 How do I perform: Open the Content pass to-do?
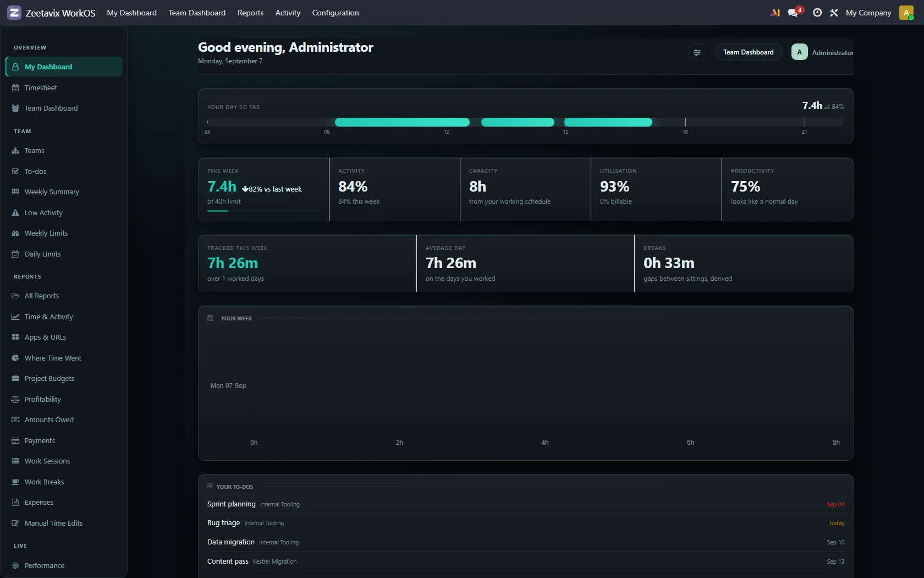coord(228,561)
